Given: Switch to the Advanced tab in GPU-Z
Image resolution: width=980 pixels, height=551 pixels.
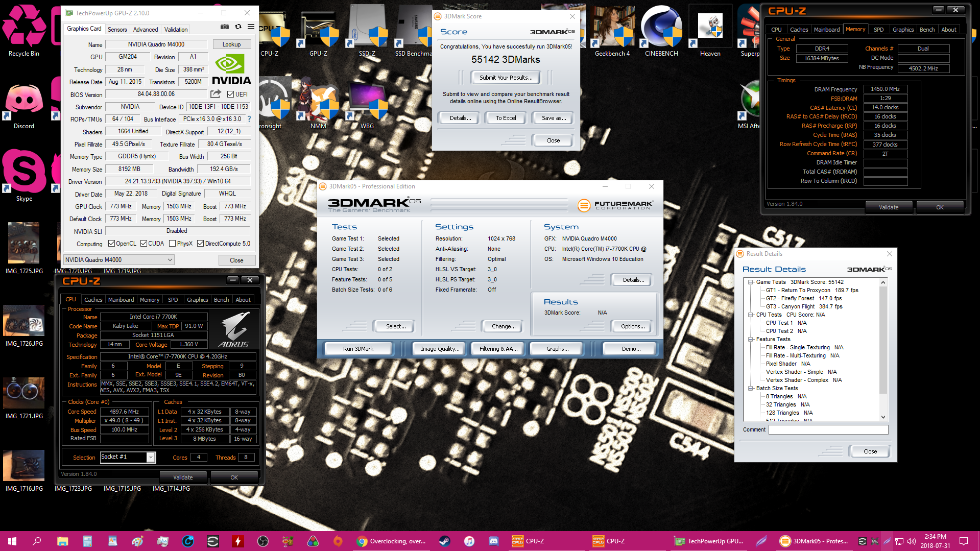Looking at the screenshot, I should click(x=146, y=30).
